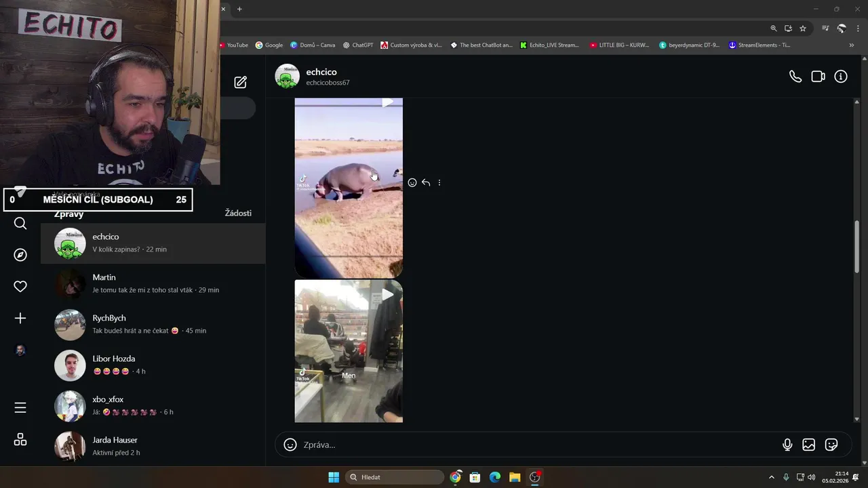Screen dimensions: 868x488
Task: Open the Chrome profile avatar
Action: tap(842, 28)
